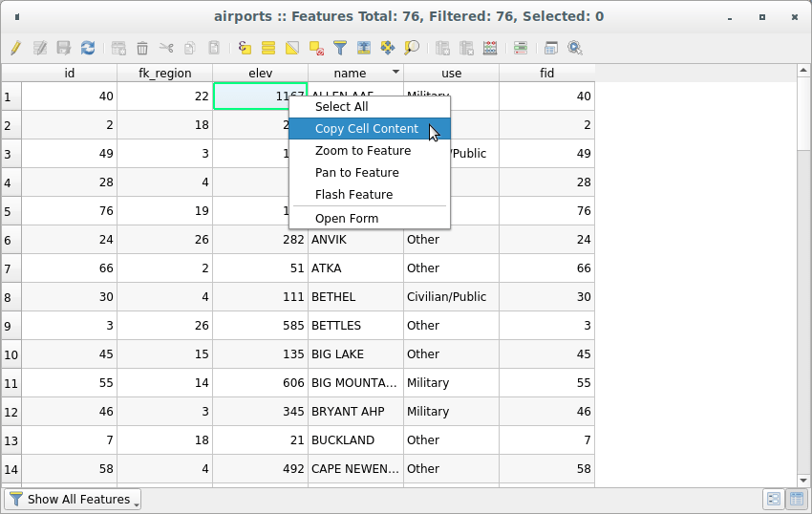
Task: Switch to form view
Action: tap(774, 499)
